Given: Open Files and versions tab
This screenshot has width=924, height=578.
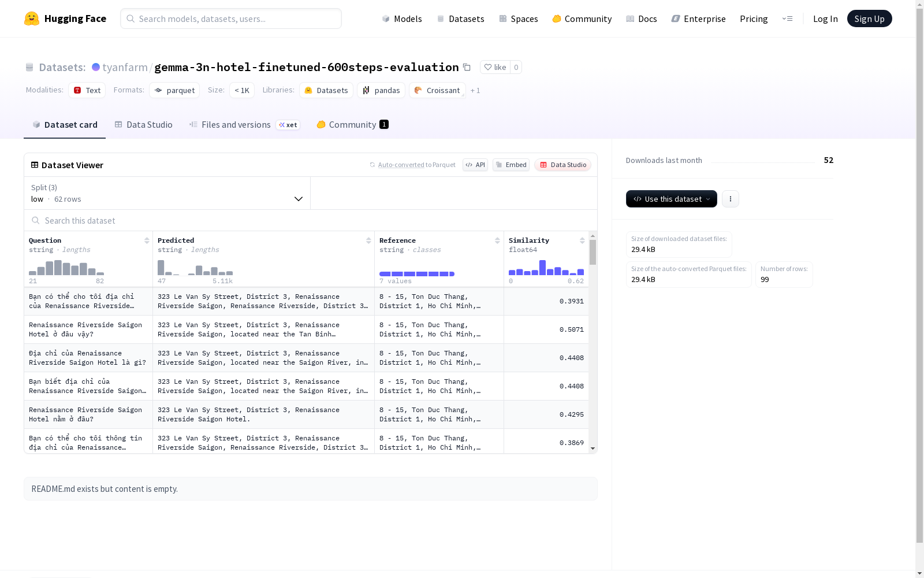Looking at the screenshot, I should pos(244,125).
